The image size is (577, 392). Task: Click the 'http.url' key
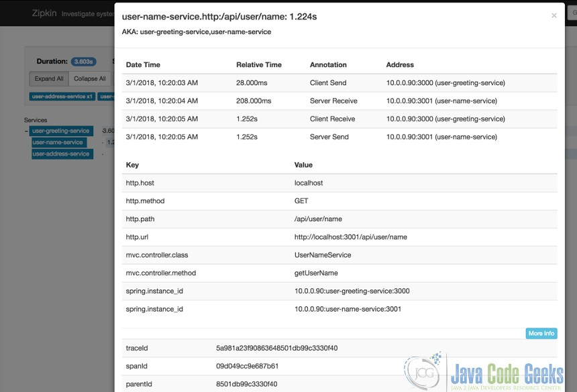137,237
